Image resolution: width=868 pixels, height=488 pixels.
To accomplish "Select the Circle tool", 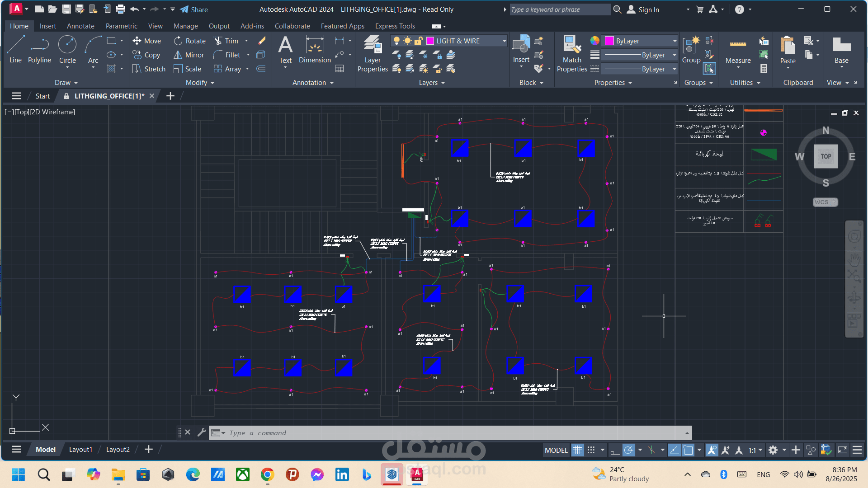I will [x=67, y=50].
